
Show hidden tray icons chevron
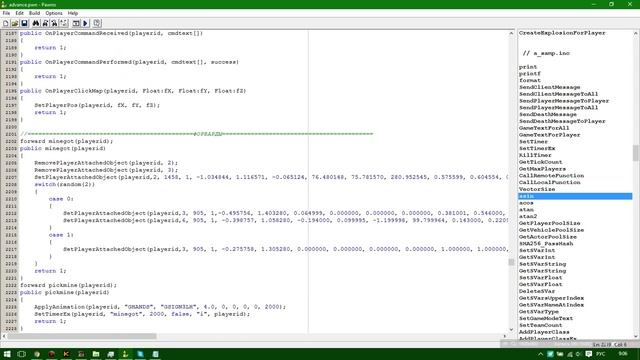click(541, 354)
